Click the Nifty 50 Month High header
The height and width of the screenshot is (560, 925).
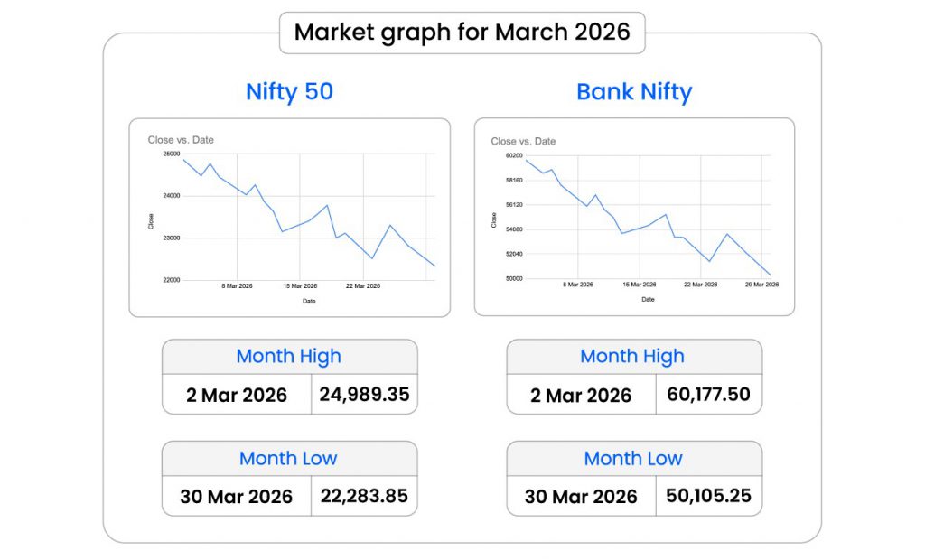[x=289, y=357]
